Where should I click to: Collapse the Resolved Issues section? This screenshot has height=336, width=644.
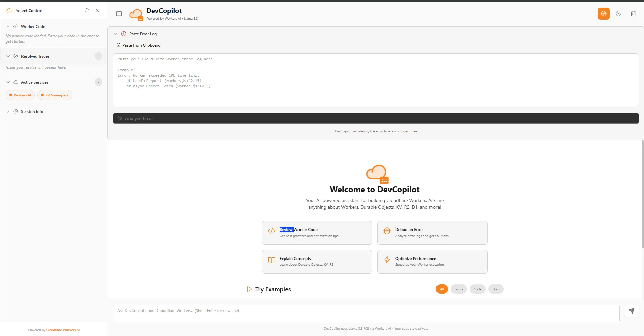point(8,56)
